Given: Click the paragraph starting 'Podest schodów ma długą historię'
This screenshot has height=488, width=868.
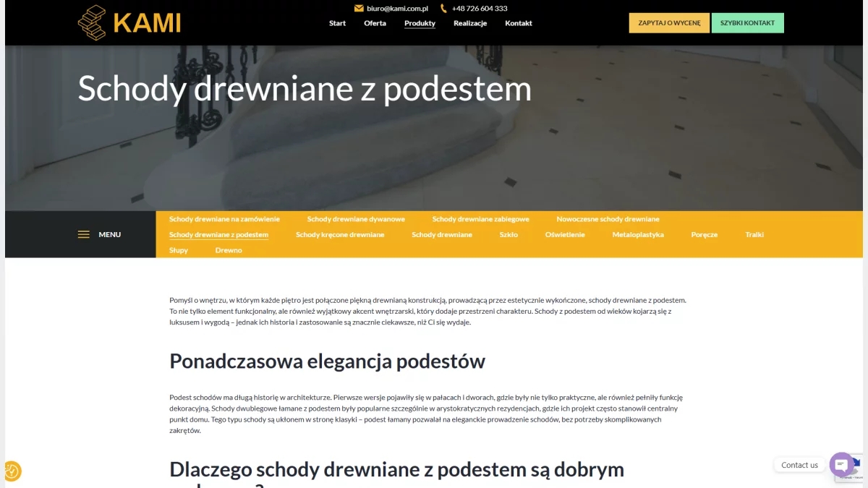Looking at the screenshot, I should click(x=426, y=414).
